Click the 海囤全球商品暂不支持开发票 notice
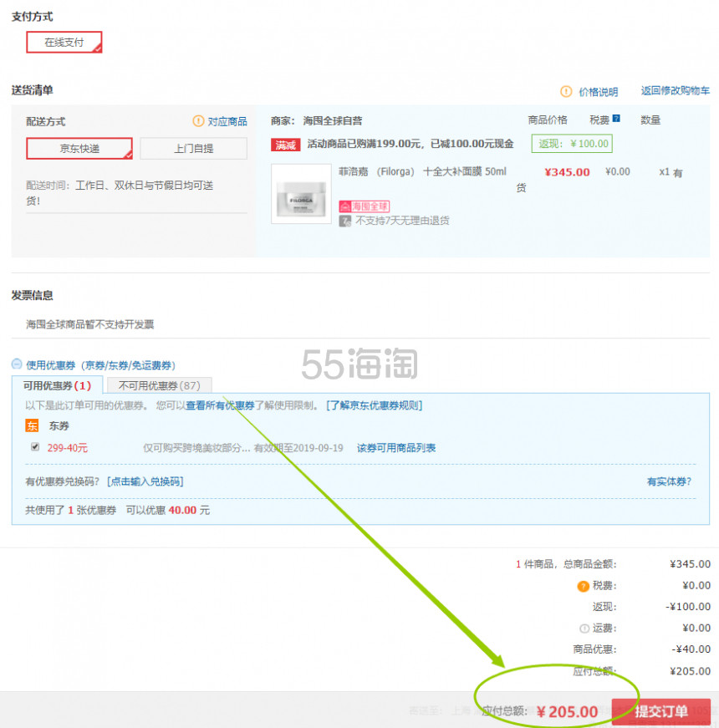719x728 pixels. pyautogui.click(x=89, y=324)
